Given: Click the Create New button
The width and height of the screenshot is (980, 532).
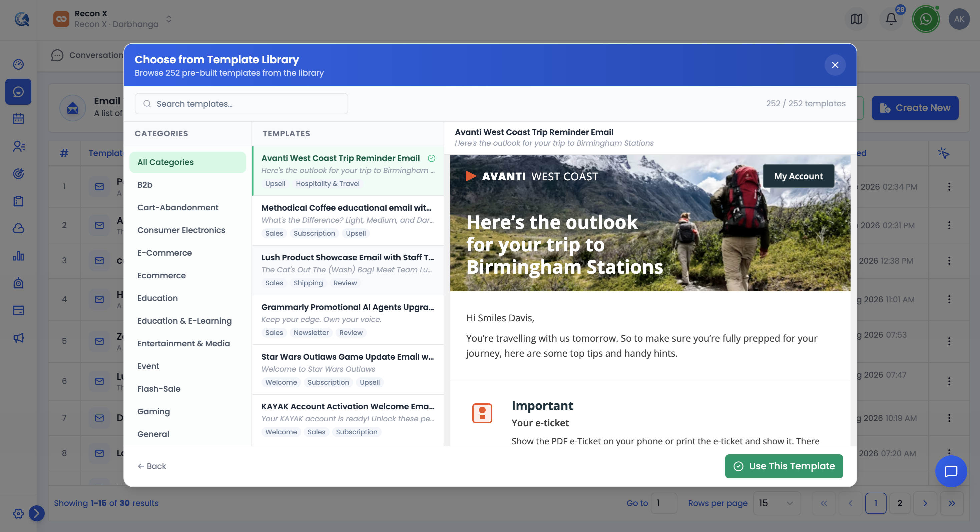Looking at the screenshot, I should click(915, 108).
